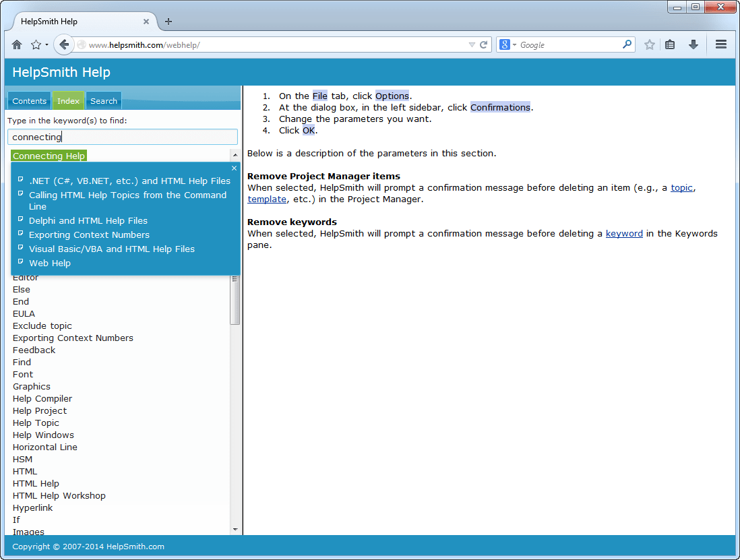Bookmark page with star icon near home

pyautogui.click(x=36, y=45)
